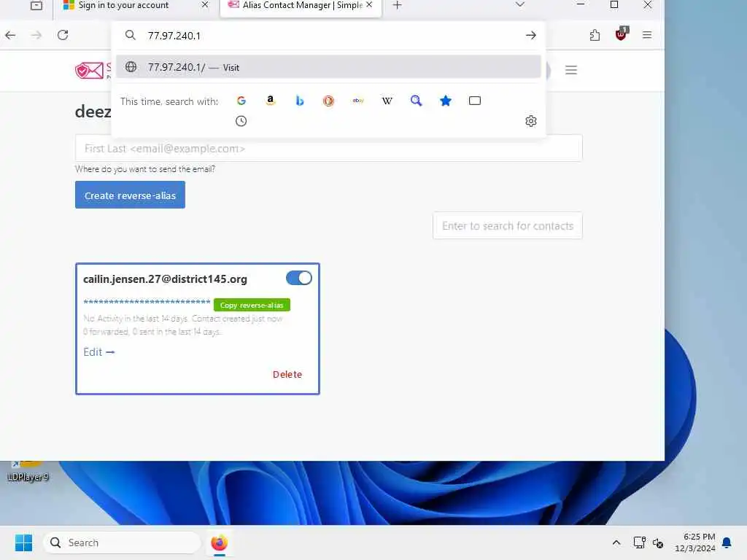This screenshot has height=560, width=747.
Task: Search with Bing engine icon
Action: click(x=300, y=101)
